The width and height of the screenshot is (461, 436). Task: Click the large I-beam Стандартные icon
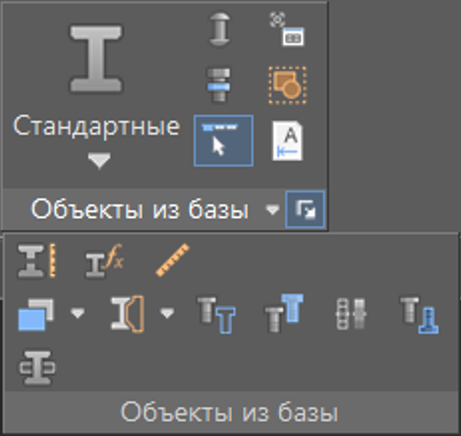[96, 59]
